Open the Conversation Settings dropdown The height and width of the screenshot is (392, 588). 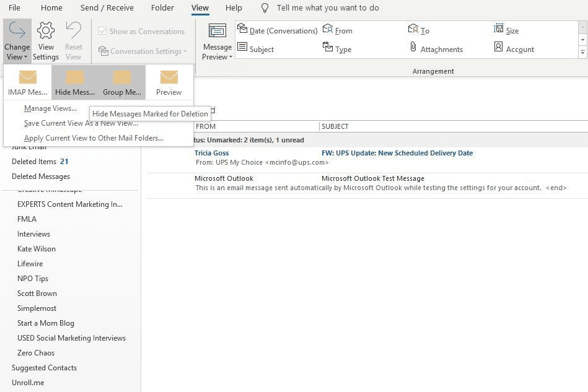tap(143, 51)
